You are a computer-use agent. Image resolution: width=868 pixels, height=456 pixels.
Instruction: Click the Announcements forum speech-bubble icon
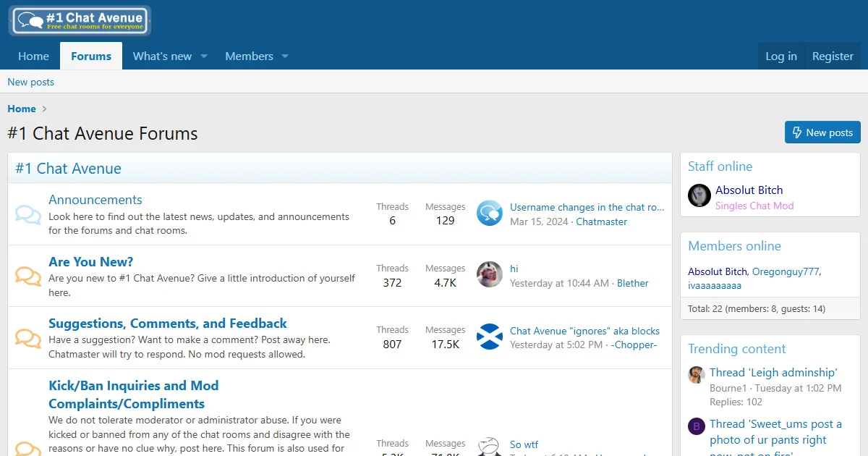coord(28,214)
